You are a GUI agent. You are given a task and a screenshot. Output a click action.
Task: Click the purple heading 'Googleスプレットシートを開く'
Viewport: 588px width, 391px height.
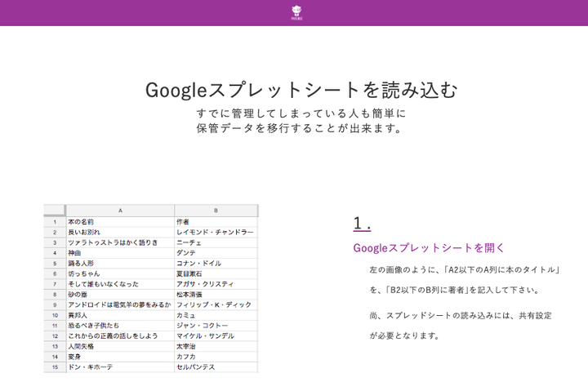coord(429,248)
